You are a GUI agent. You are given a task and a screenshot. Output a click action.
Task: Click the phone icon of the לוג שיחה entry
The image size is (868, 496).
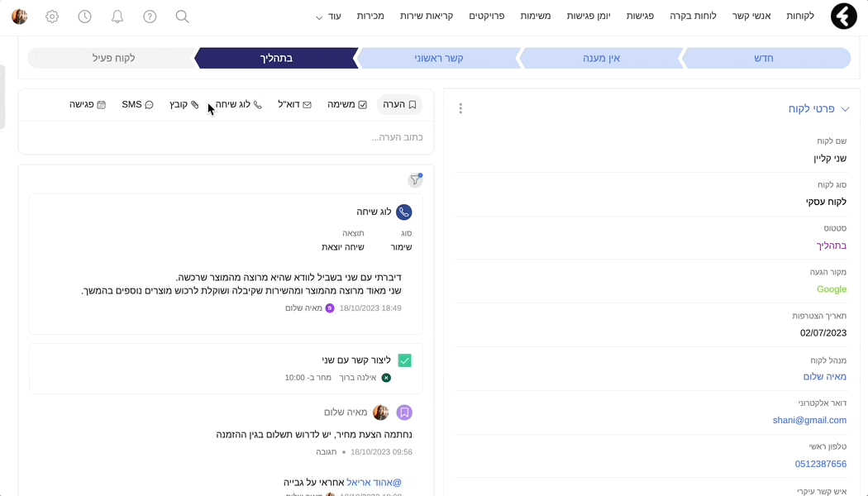click(x=404, y=212)
